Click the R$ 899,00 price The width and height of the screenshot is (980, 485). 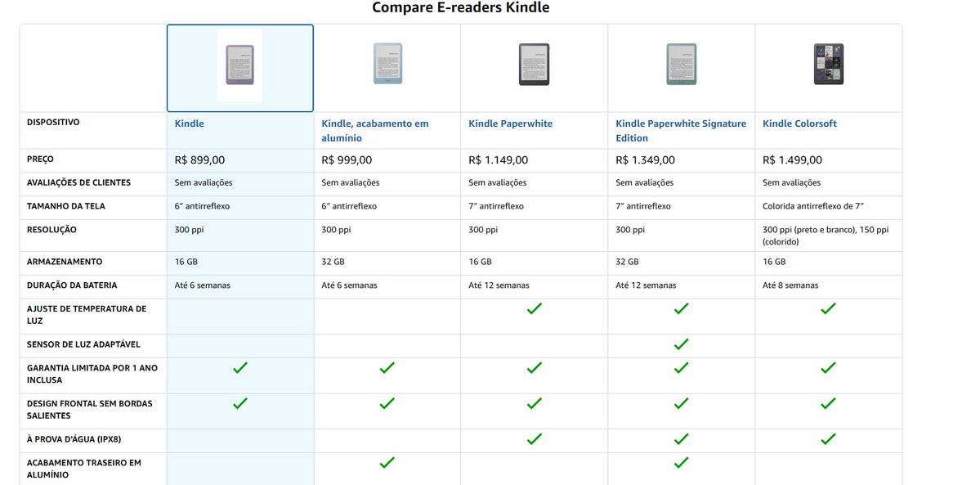click(199, 160)
